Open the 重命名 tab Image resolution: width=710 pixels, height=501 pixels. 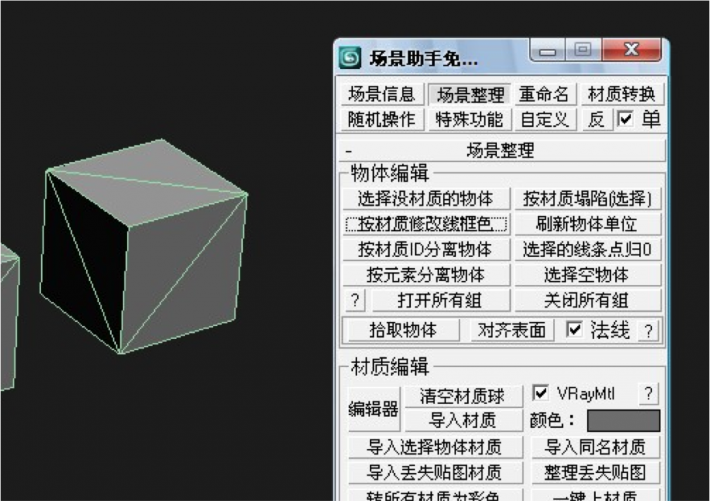[544, 94]
